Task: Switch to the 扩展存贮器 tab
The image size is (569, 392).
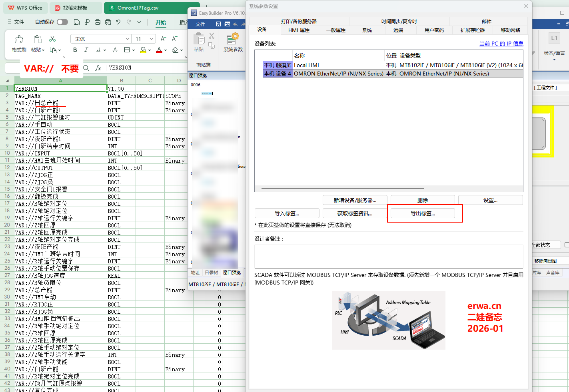Action: (x=472, y=30)
